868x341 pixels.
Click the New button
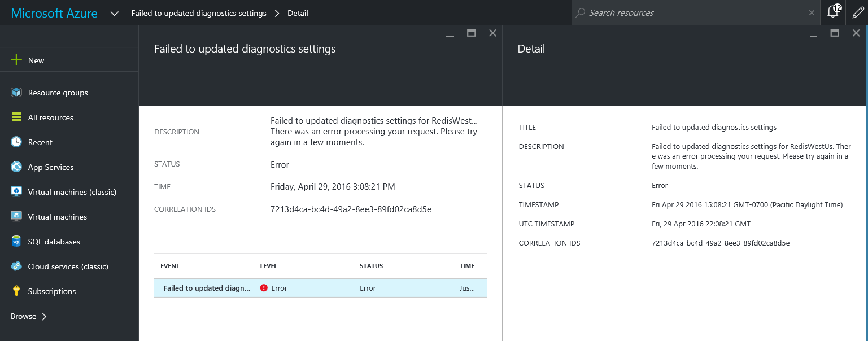36,60
